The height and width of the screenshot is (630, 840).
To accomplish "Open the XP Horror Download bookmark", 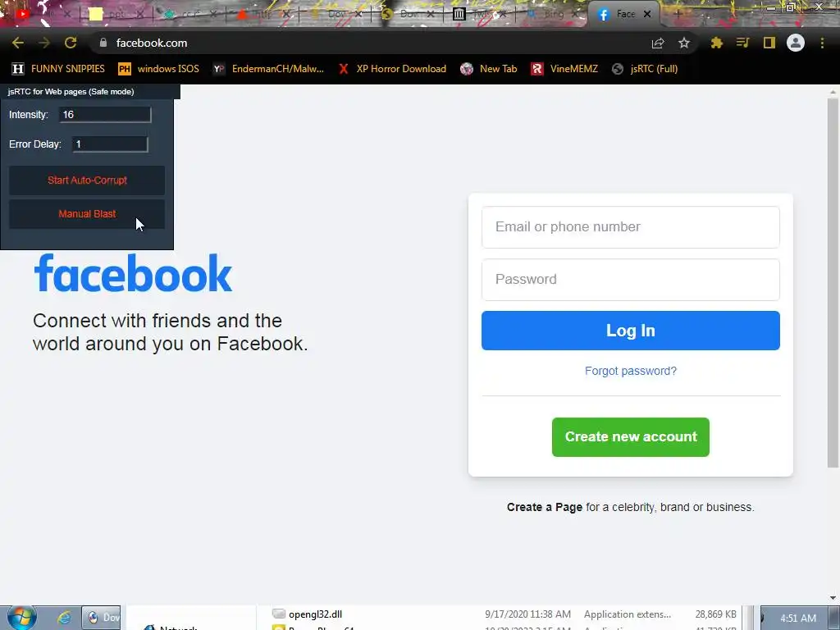I will 392,69.
